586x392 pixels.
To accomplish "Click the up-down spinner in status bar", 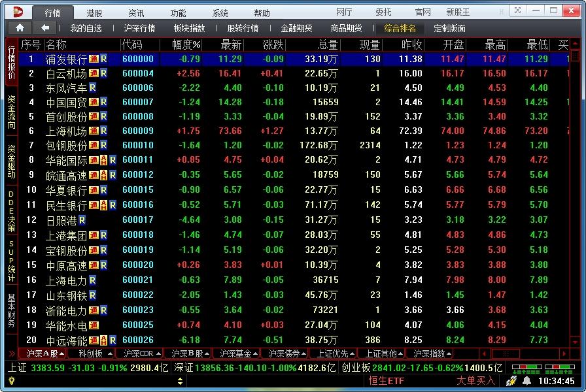I will [180, 381].
